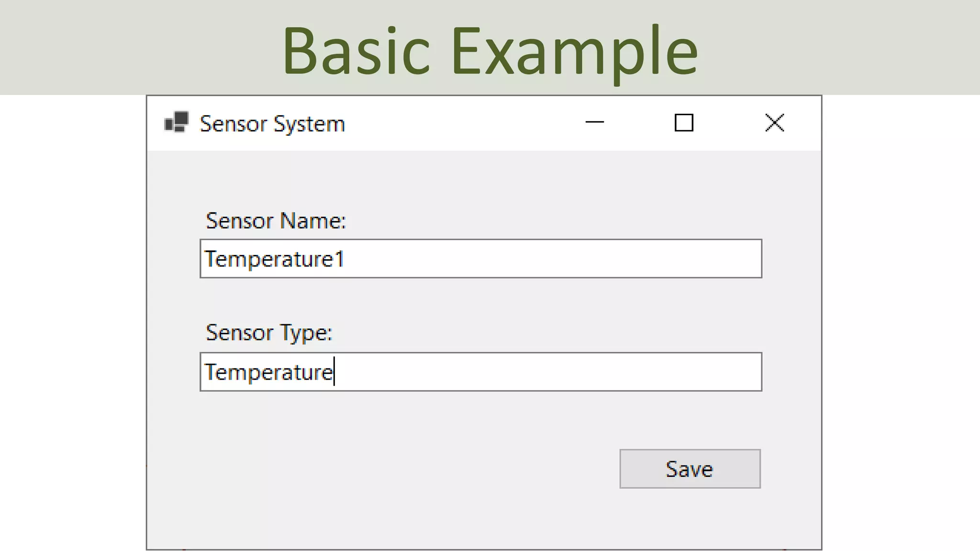Click the Sensor System window icon
Screen dimensions: 980x551
[176, 122]
